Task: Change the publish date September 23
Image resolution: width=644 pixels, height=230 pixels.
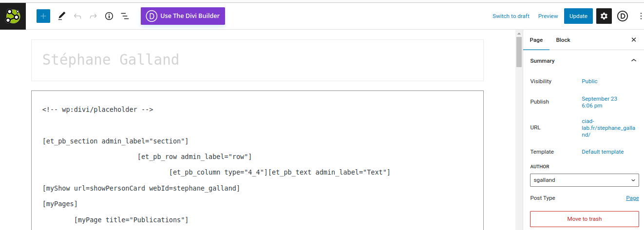Action: [x=600, y=102]
